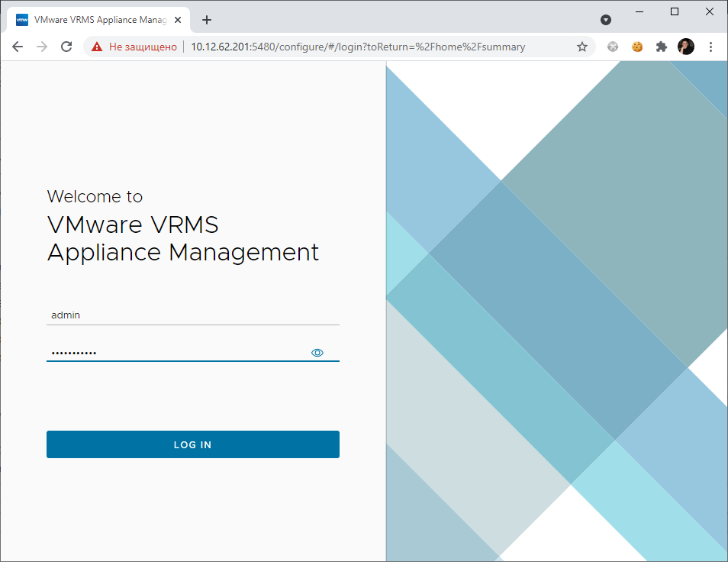Screen dimensions: 728x562
Task: Click the 'Appliance Management' title text
Action: (183, 254)
